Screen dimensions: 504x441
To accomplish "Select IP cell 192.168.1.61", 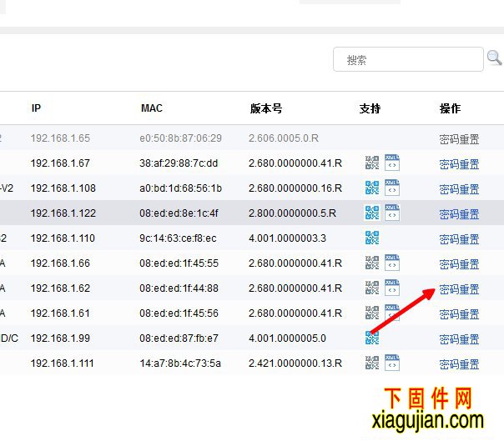I will (60, 313).
